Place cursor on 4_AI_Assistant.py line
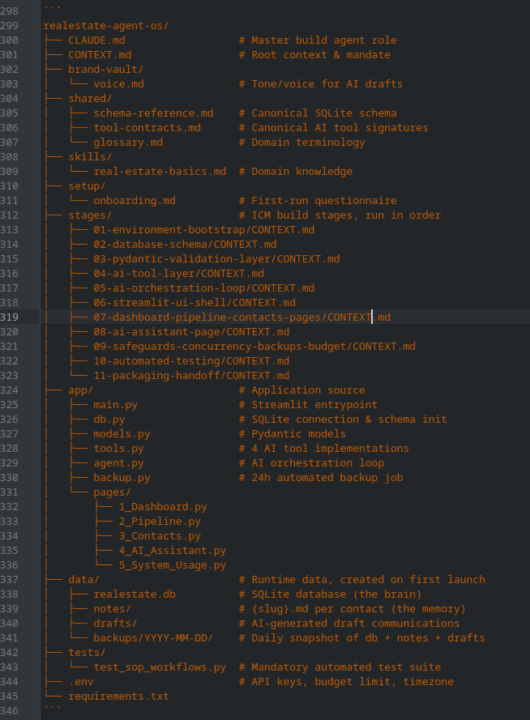This screenshot has height=720, width=530. pyautogui.click(x=172, y=551)
